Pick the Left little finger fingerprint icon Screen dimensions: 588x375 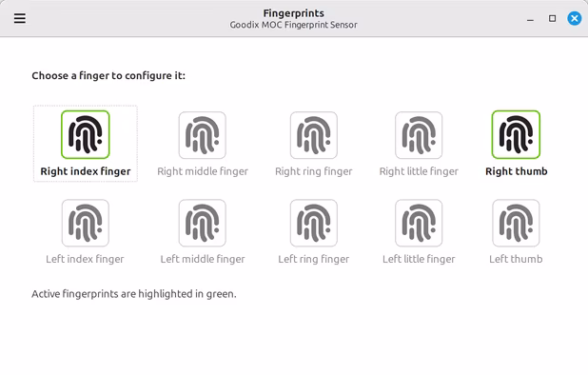(419, 223)
